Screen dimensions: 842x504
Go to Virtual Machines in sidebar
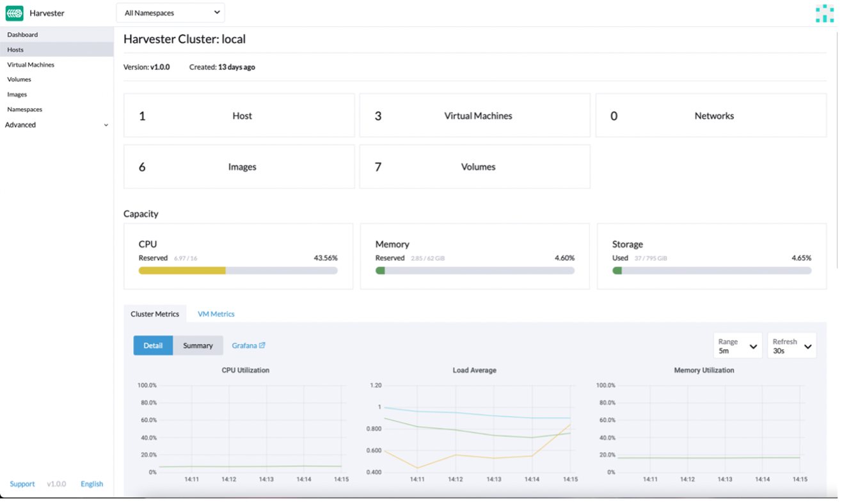click(x=31, y=65)
